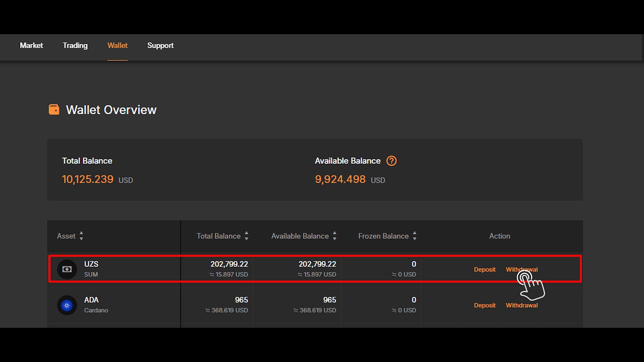
Task: Sort by Frozen Balance column arrows
Action: click(415, 236)
